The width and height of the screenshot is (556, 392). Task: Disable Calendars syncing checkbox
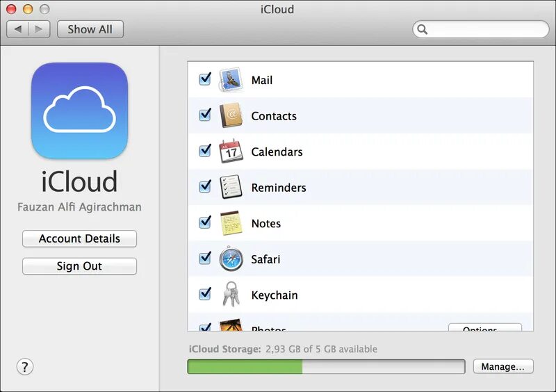pos(205,150)
